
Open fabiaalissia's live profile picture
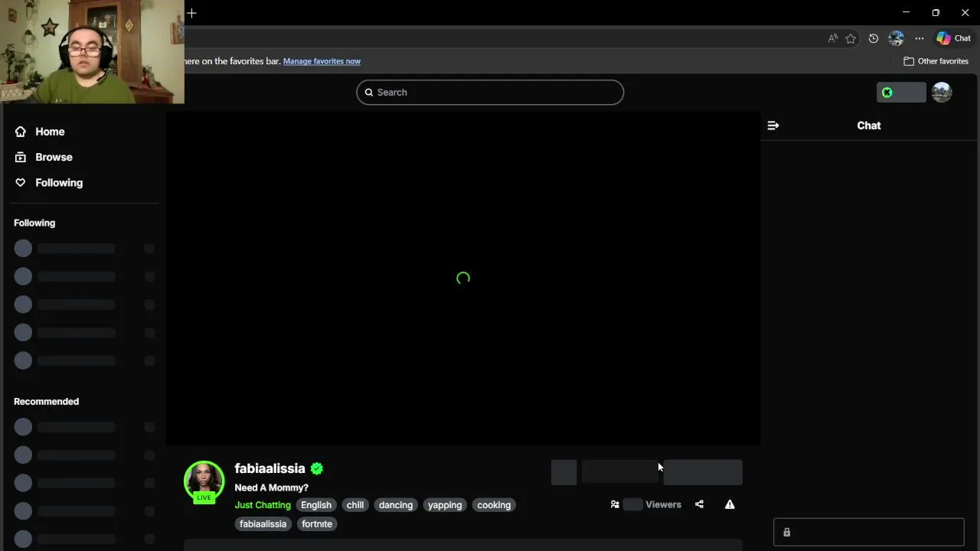pyautogui.click(x=204, y=481)
